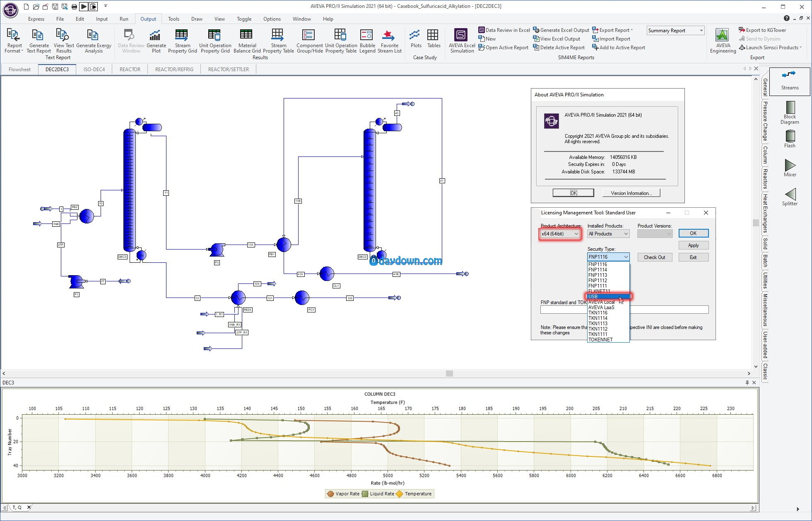Click the Liquid Rate legend marker
This screenshot has height=521, width=812.
(x=365, y=494)
